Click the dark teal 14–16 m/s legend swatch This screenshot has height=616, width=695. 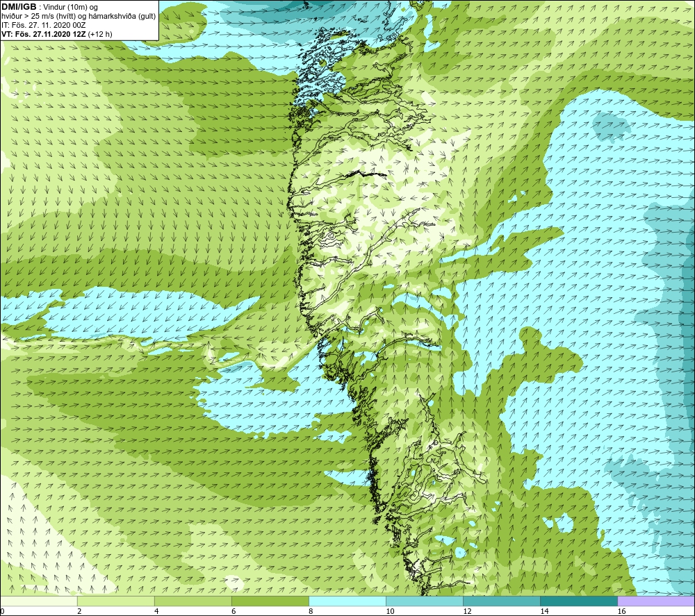point(578,601)
